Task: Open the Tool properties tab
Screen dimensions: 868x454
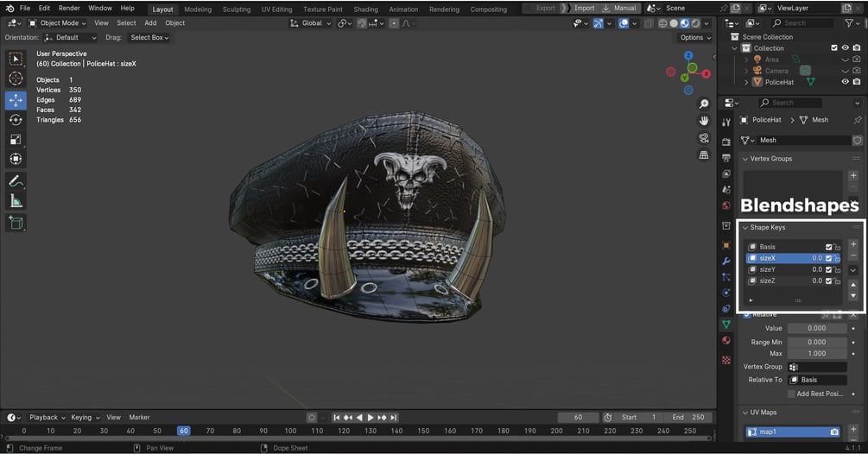Action: 726,123
